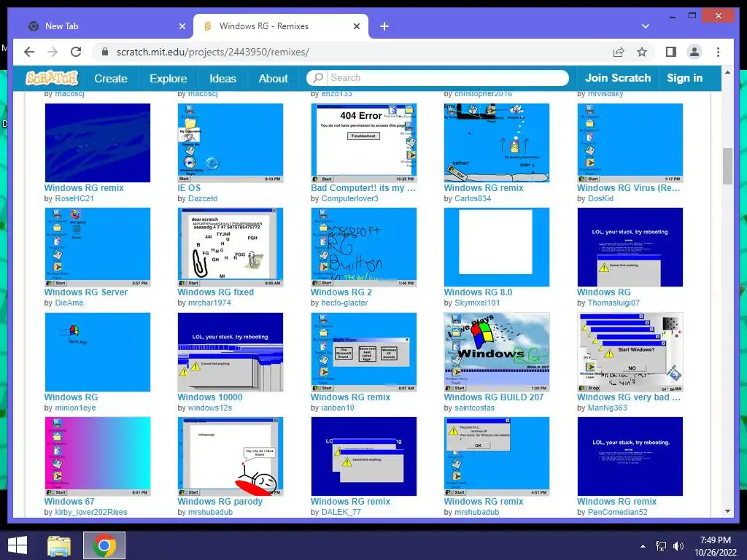This screenshot has height=560, width=747.
Task: Open the pink gradient Windows 67 thumbnail
Action: 97,456
